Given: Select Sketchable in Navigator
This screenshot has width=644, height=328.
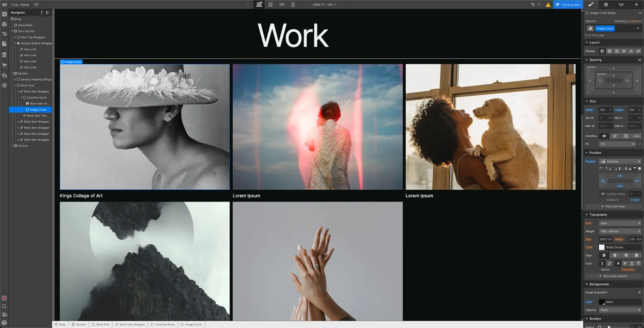Looking at the screenshot, I should click(x=25, y=25).
